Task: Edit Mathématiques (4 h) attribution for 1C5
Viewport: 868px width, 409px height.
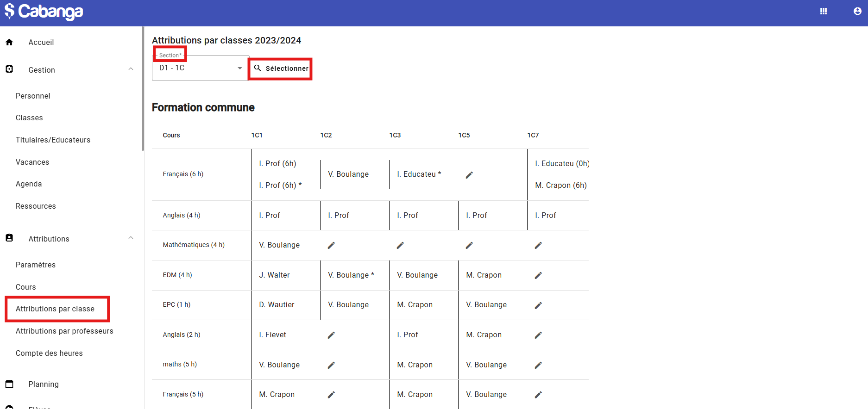Action: pyautogui.click(x=469, y=245)
